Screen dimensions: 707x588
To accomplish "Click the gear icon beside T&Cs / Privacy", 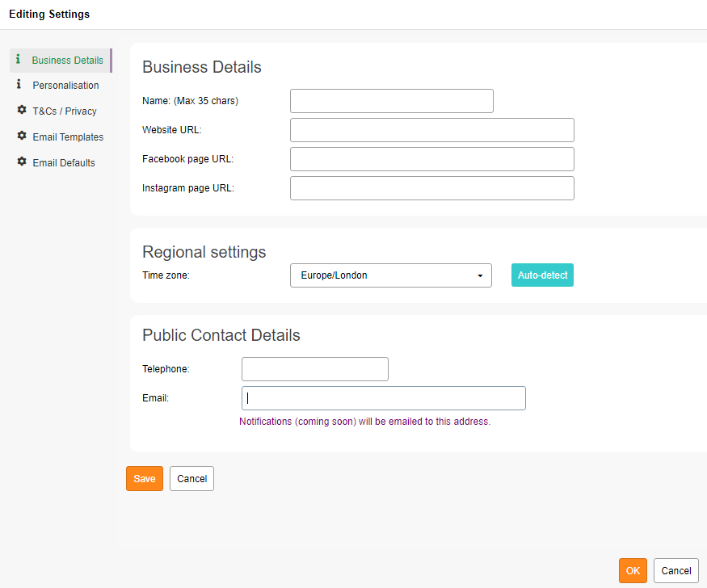I will 22,110.
